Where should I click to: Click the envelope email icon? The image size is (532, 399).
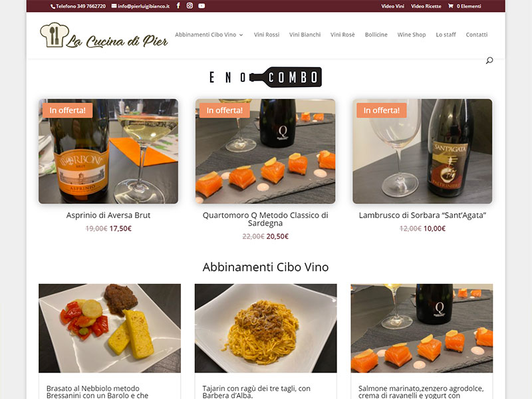(114, 6)
